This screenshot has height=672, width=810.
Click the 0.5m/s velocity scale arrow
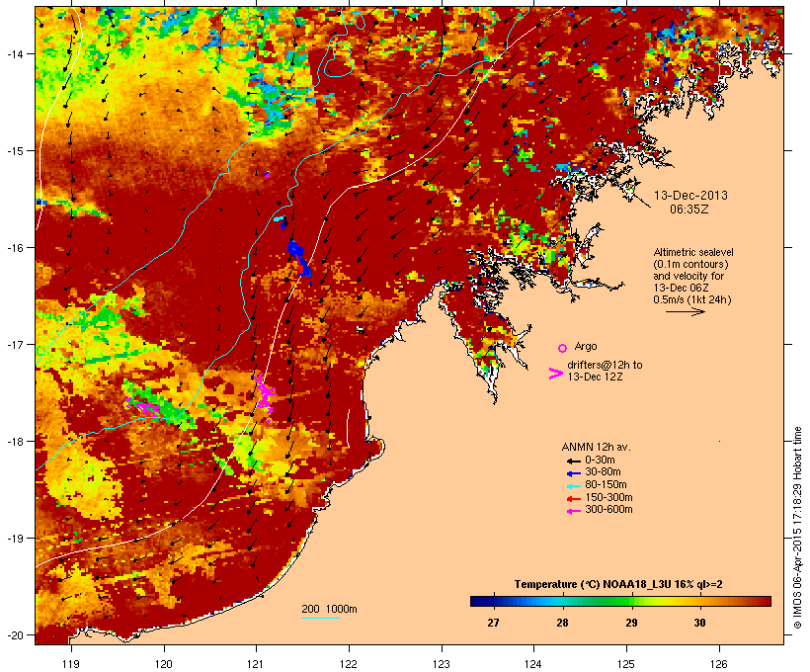(x=685, y=311)
